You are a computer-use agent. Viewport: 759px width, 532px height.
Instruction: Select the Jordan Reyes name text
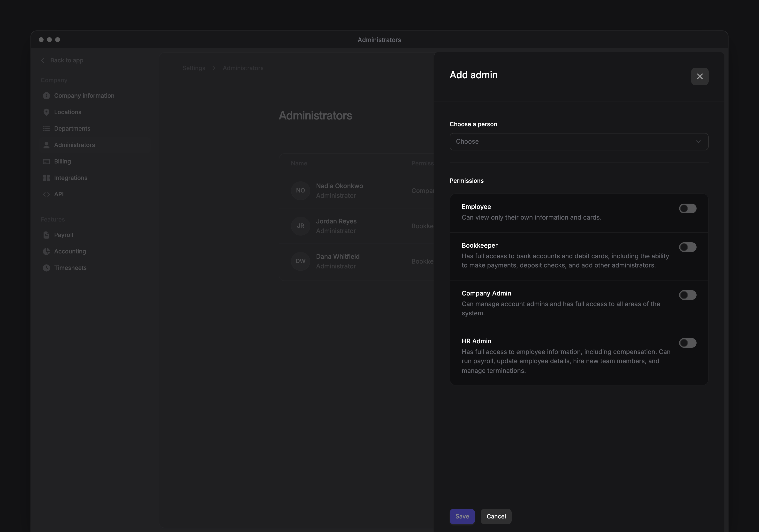pyautogui.click(x=336, y=221)
